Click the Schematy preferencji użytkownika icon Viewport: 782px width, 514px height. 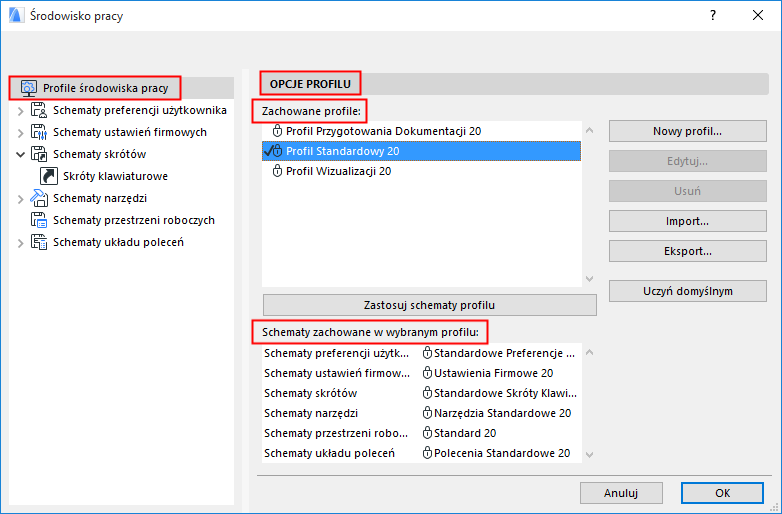[x=39, y=110]
